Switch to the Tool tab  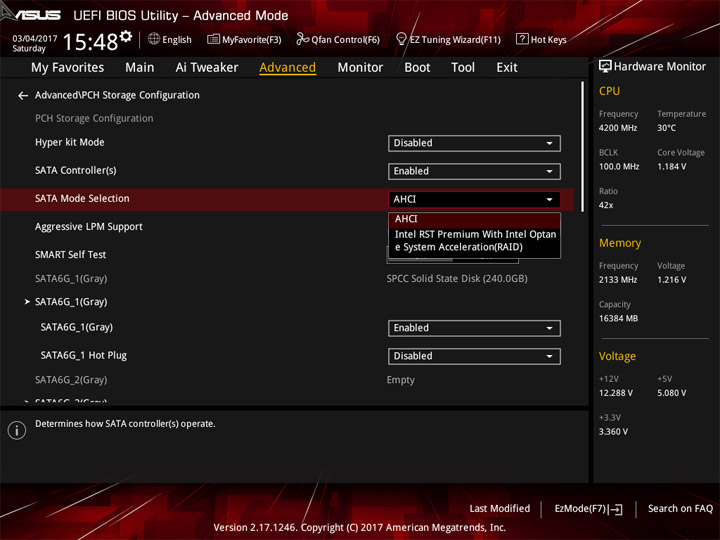click(463, 68)
